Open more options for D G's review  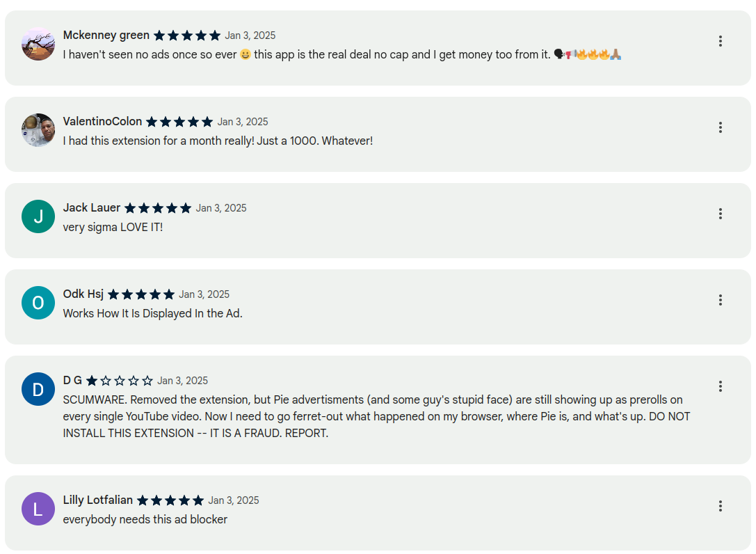pos(720,386)
